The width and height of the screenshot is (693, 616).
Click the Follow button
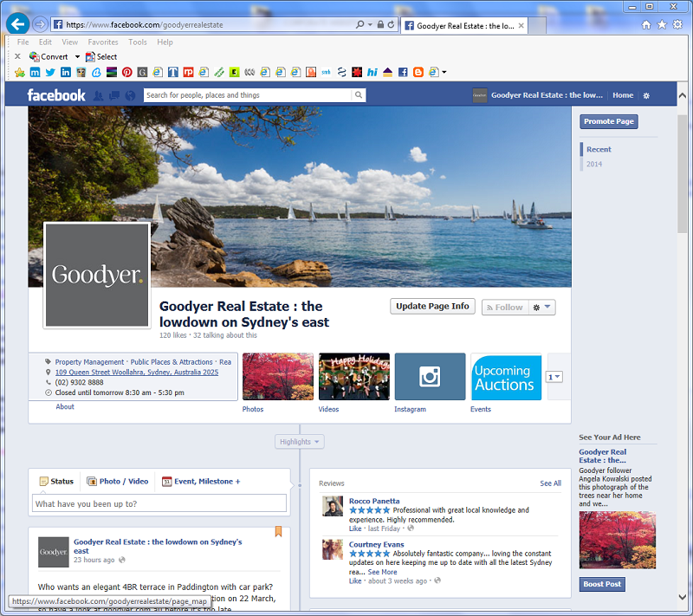pyautogui.click(x=505, y=307)
